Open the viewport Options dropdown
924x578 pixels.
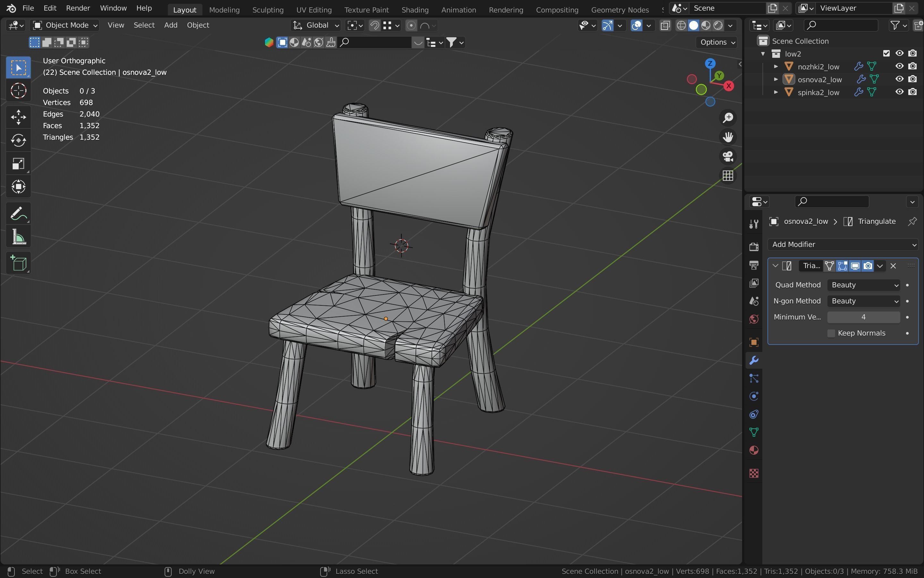(x=717, y=42)
